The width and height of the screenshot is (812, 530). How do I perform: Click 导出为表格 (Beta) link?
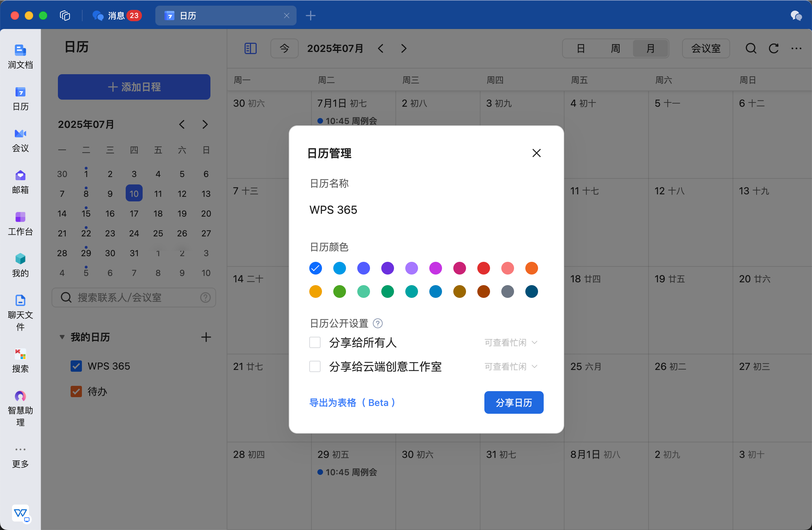pyautogui.click(x=353, y=402)
